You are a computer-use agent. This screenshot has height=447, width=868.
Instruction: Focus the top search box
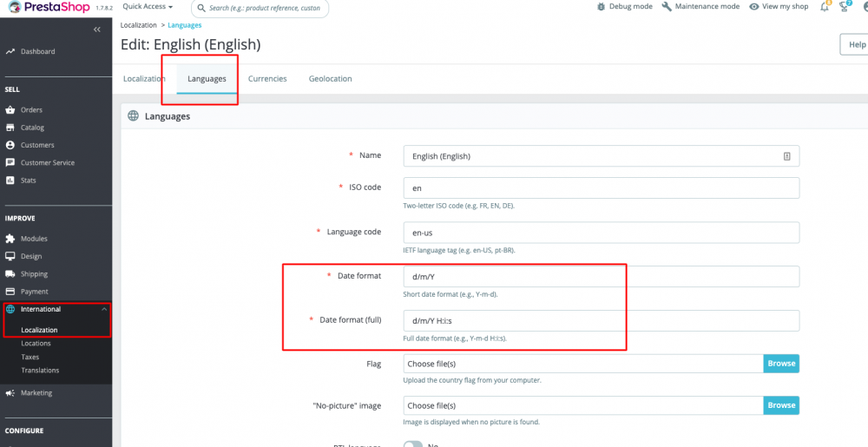pos(260,9)
